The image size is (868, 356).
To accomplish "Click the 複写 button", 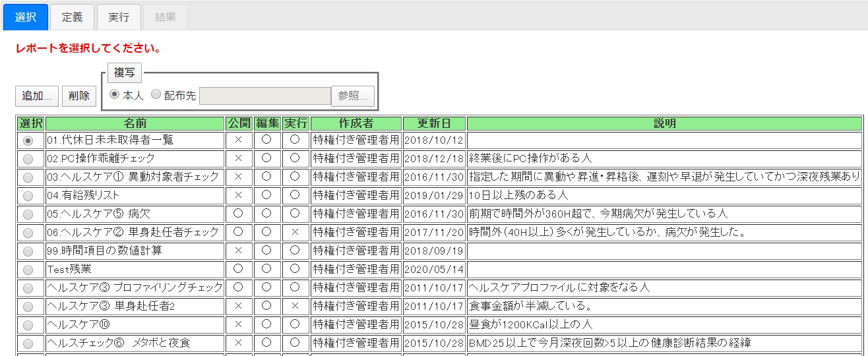I will click(125, 73).
